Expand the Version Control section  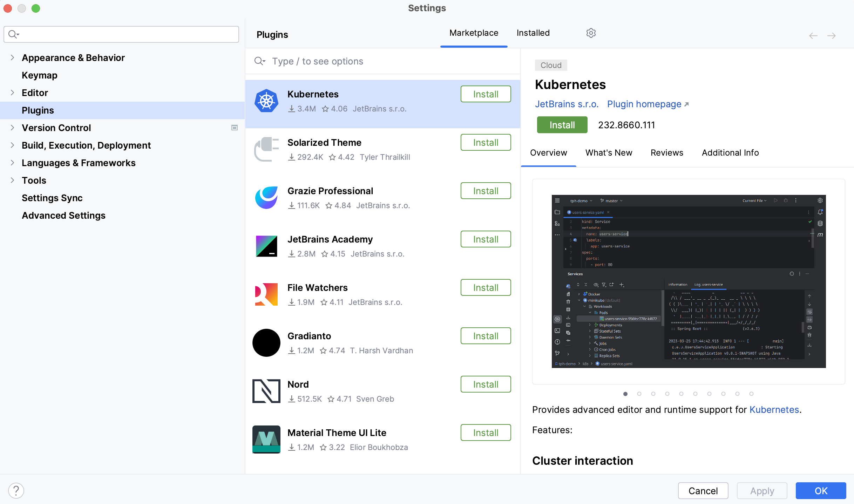tap(13, 127)
